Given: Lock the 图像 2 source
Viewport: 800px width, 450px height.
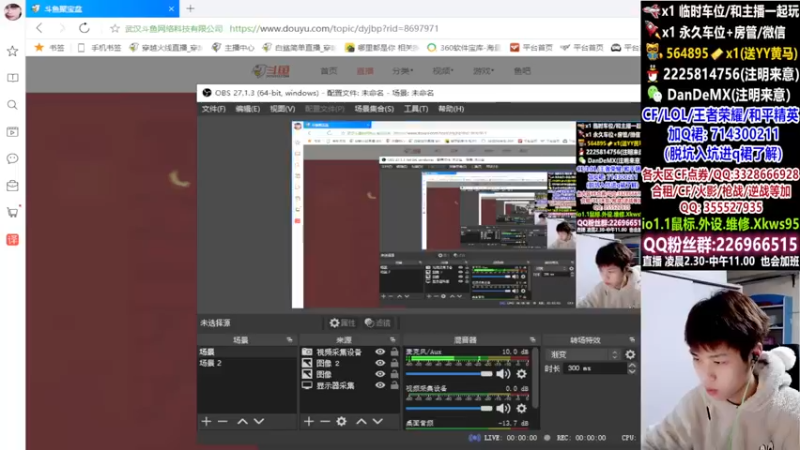Looking at the screenshot, I should tap(394, 363).
